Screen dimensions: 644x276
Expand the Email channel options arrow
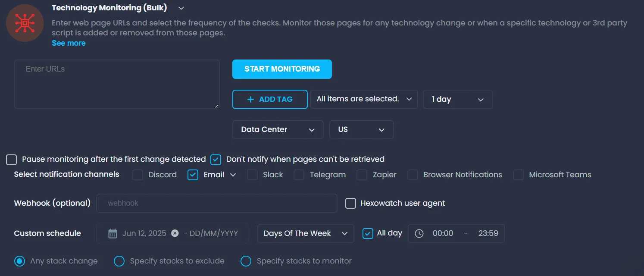(233, 175)
